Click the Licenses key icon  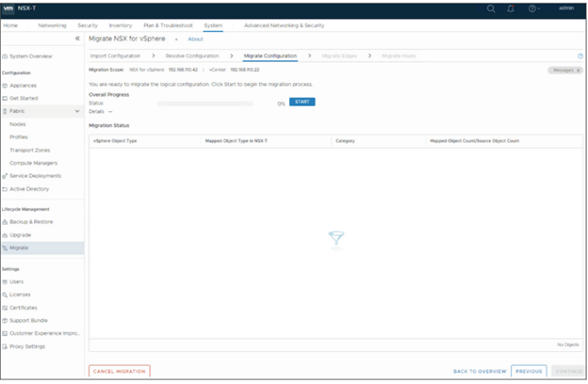[x=5, y=295]
